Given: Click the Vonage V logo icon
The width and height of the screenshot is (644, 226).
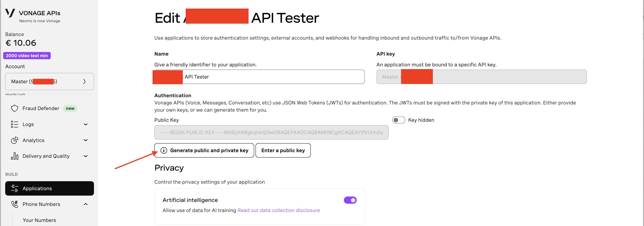Looking at the screenshot, I should point(10,13).
